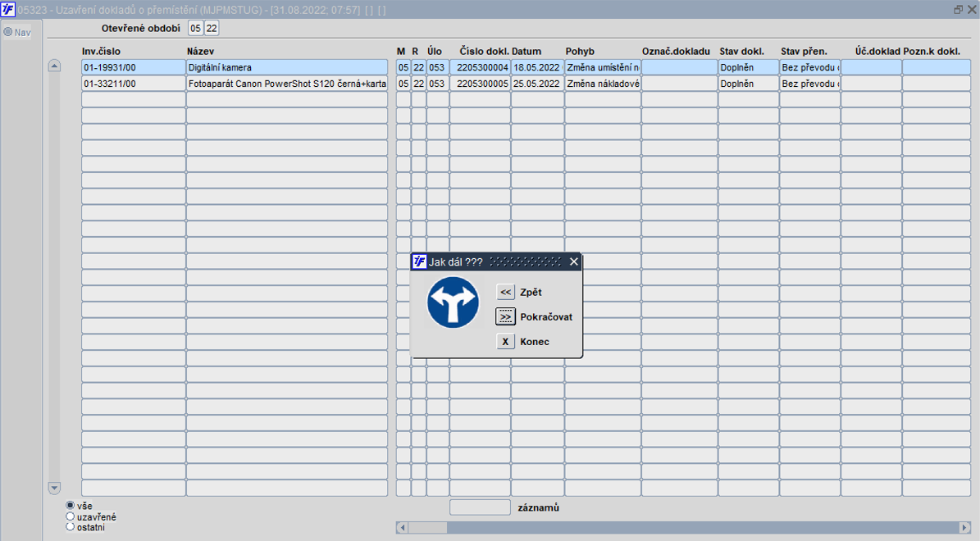Click the record list scroll down arrow
The image size is (980, 541).
coord(54,488)
